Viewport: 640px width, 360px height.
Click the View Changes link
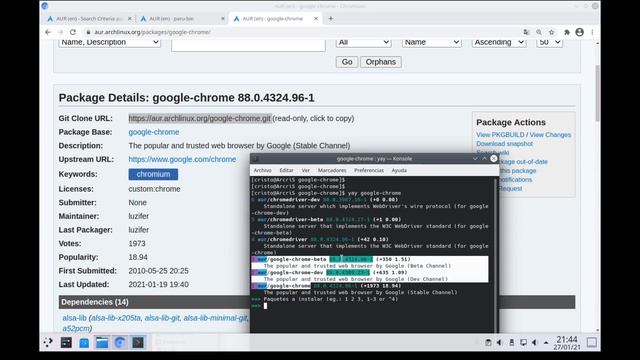click(550, 135)
